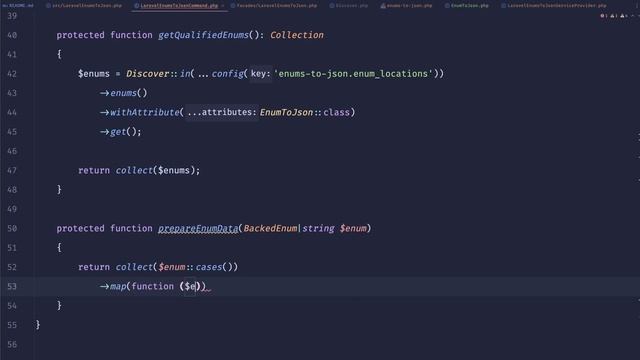Click the EnumToJson class reference on line 44

(x=286, y=112)
